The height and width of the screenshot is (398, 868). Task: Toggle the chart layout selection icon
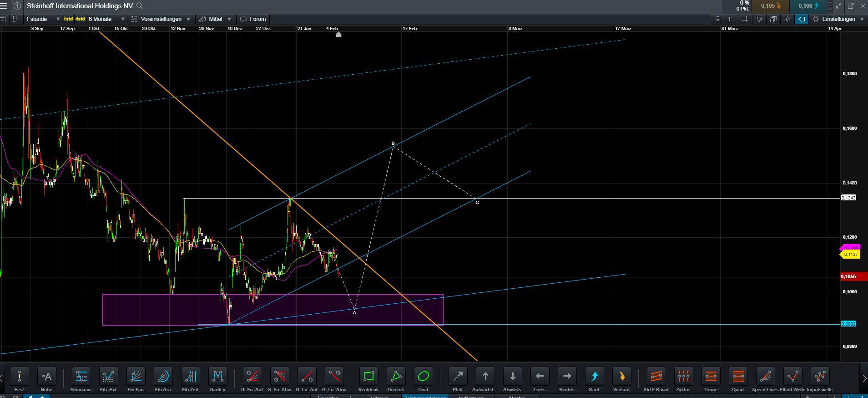(16, 19)
